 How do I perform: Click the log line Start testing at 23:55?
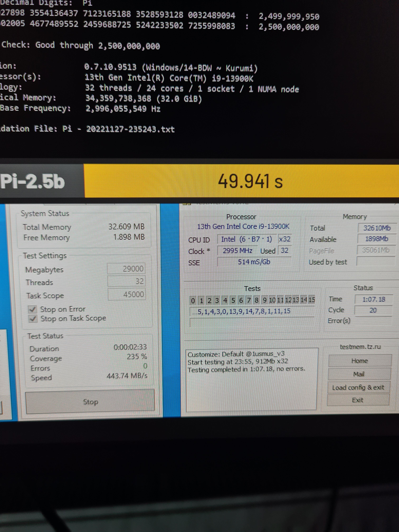[x=238, y=362]
